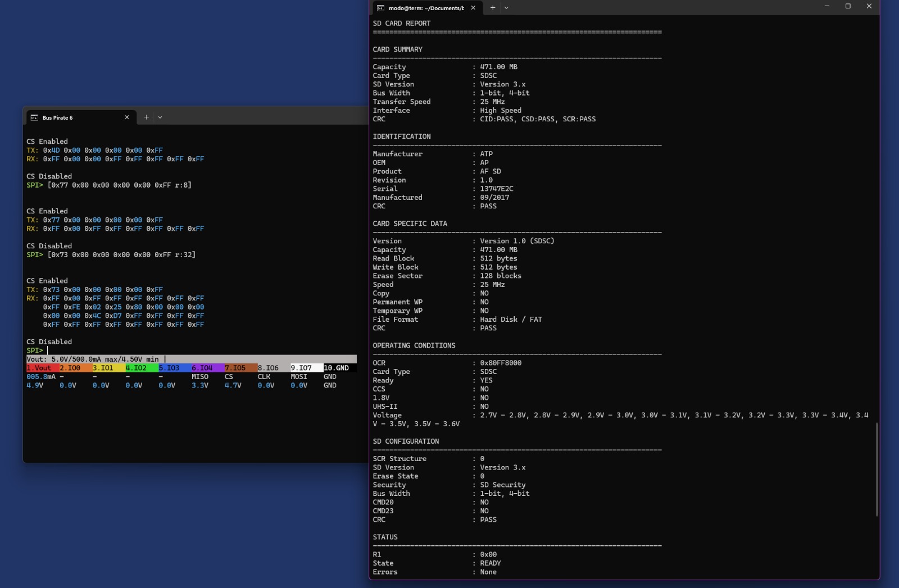
Task: Click the SPI> prompt input line
Action: pos(192,350)
